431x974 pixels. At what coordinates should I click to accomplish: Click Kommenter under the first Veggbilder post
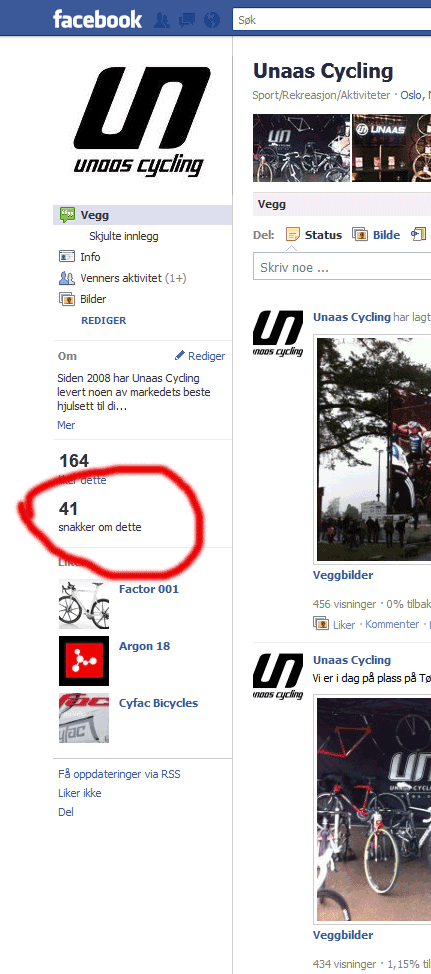pos(392,624)
